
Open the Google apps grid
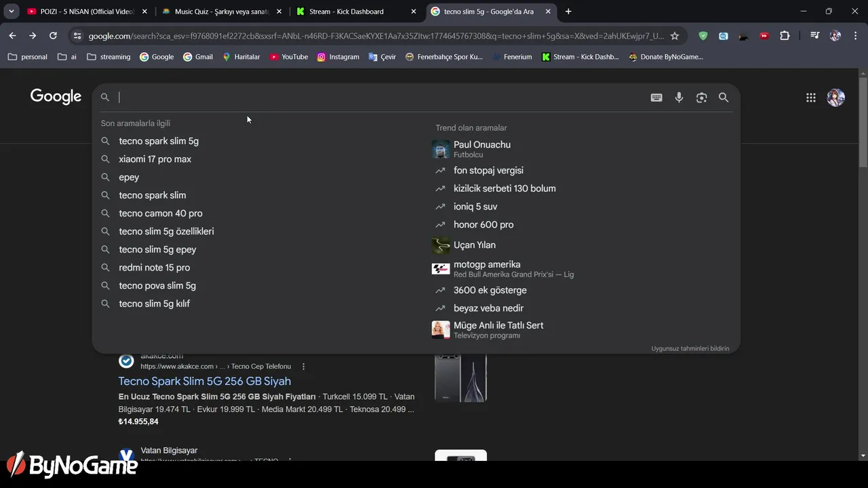point(810,98)
